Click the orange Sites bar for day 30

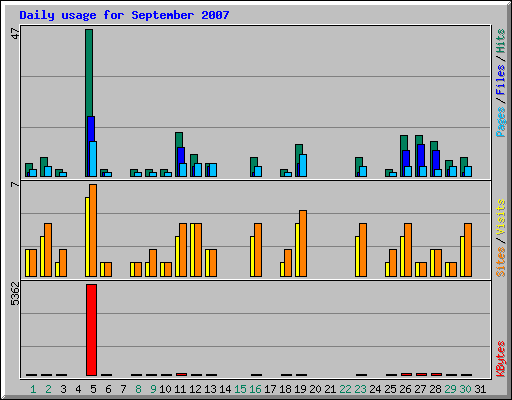[468, 250]
